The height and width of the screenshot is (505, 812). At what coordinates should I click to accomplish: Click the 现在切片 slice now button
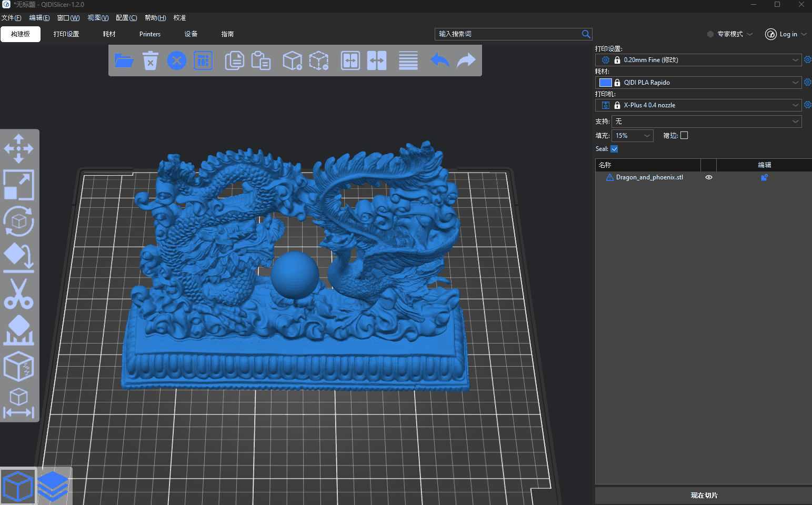coord(704,496)
